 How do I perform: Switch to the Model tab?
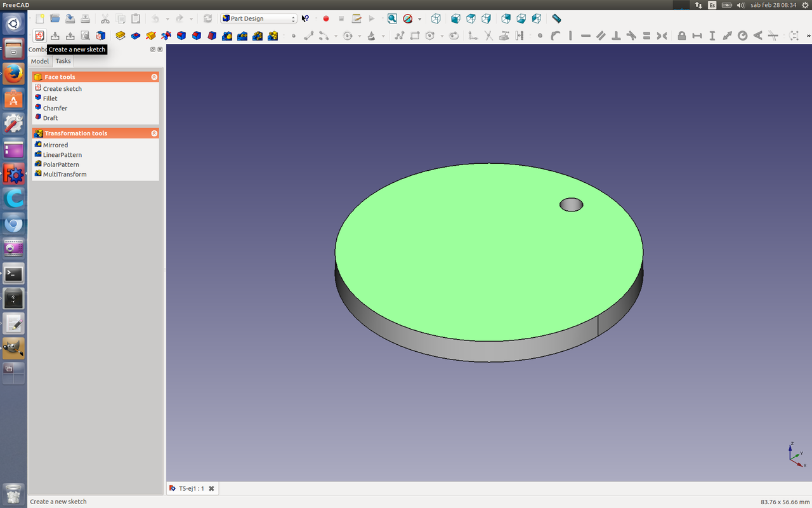[x=39, y=61]
